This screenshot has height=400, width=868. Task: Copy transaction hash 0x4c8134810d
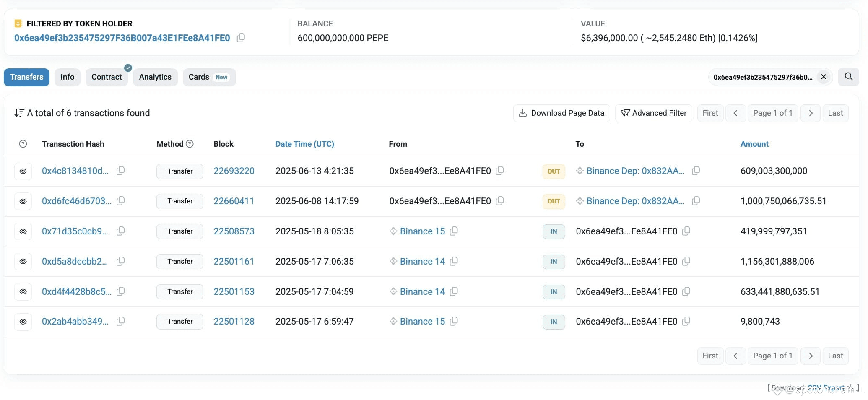[x=120, y=171]
